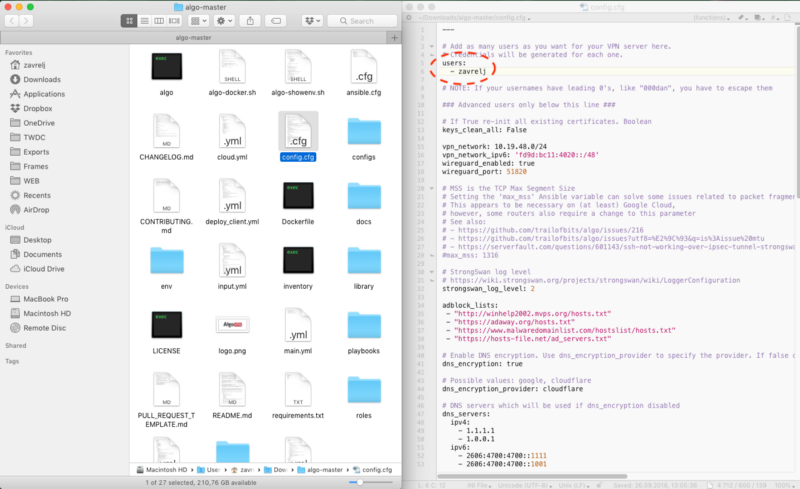Screen dimensions: 800x489
Task: Select the library folder icon
Action: pyautogui.click(x=364, y=261)
